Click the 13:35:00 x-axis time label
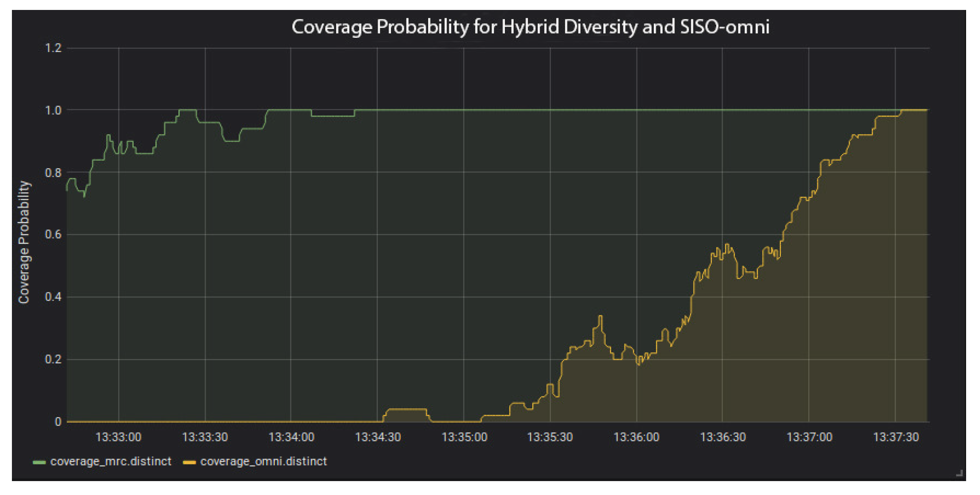The width and height of the screenshot is (980, 495). pyautogui.click(x=464, y=437)
